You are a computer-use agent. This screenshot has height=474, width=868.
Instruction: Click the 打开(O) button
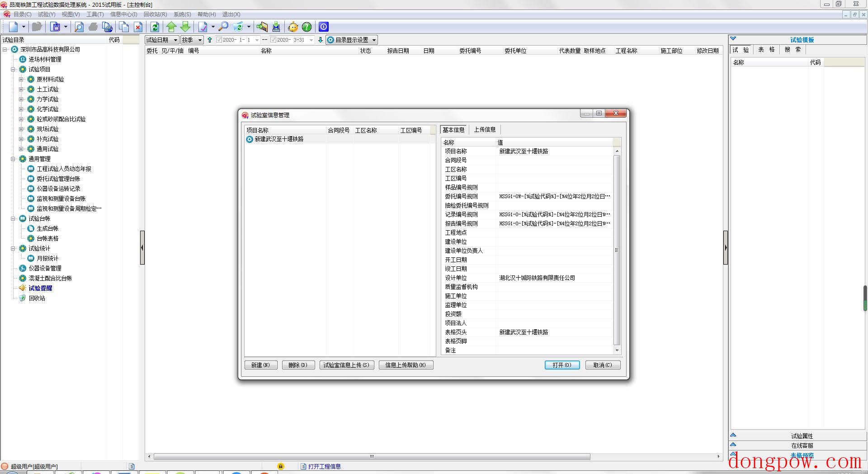562,365
